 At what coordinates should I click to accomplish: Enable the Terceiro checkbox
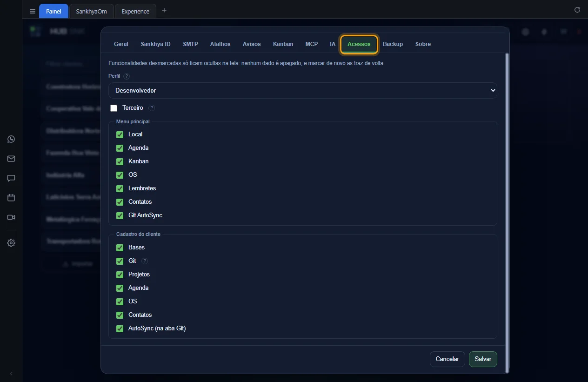(114, 108)
